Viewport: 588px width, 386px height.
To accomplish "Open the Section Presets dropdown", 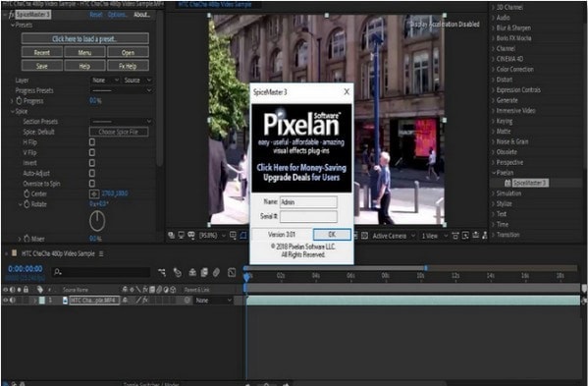I will point(122,122).
